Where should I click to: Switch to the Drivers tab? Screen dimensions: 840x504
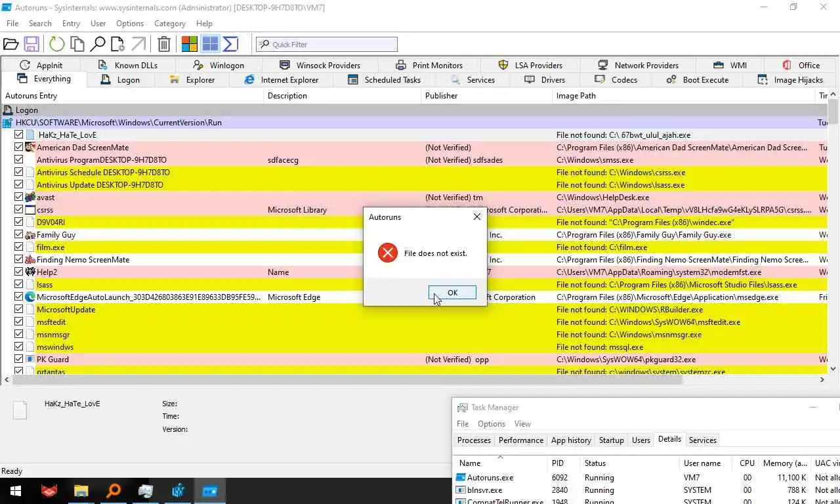tap(544, 79)
